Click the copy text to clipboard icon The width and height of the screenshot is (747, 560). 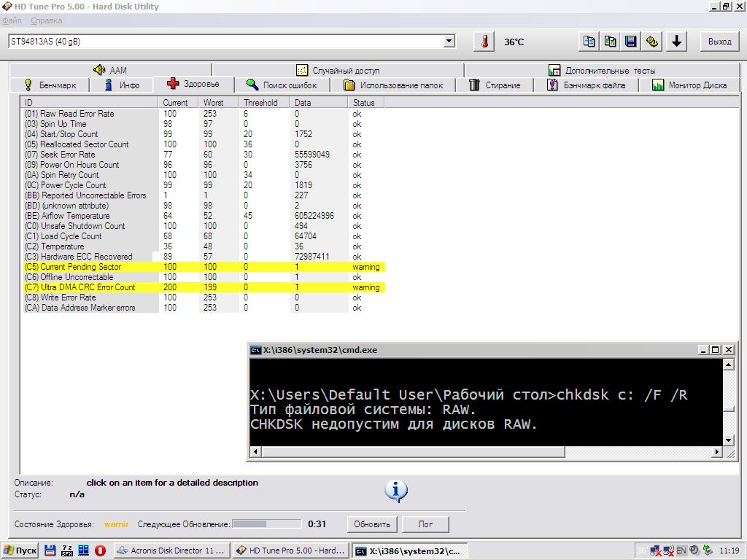[589, 42]
